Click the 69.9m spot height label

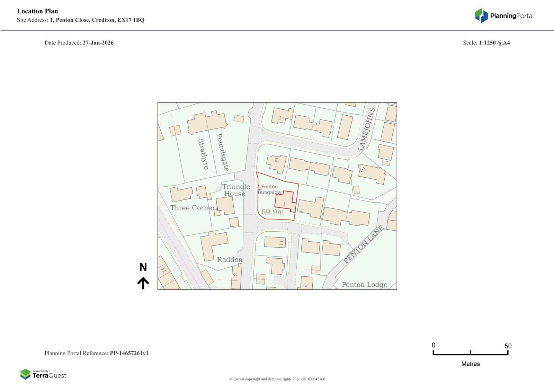pos(272,212)
